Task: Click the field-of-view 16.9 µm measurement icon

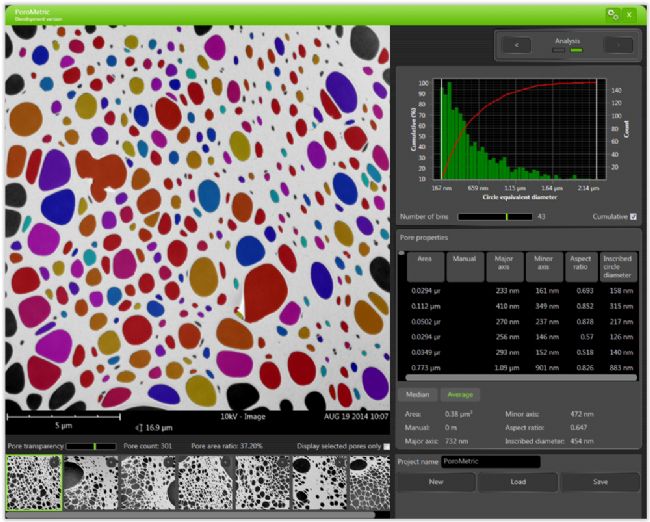Action: (140, 425)
